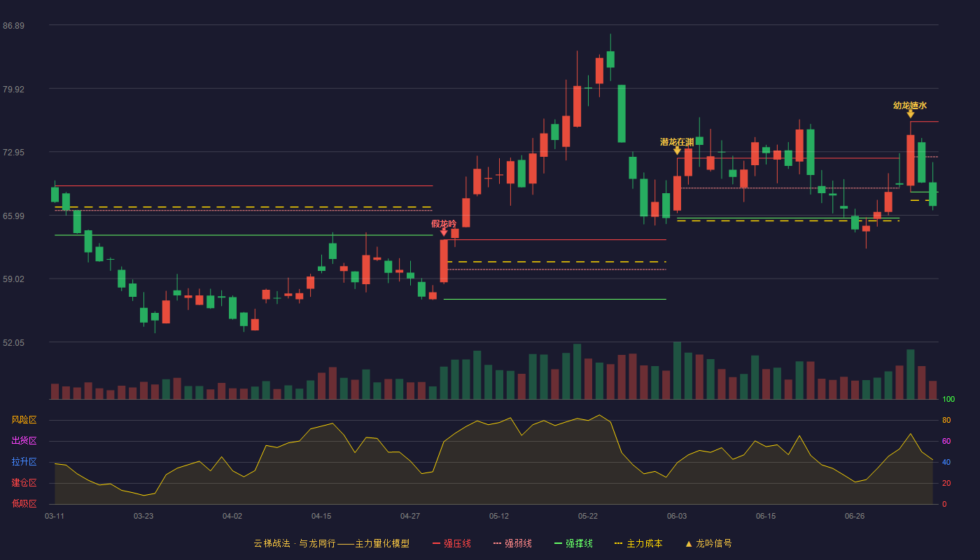Click the rightmost yellow signal arrow near 06-26

point(910,114)
